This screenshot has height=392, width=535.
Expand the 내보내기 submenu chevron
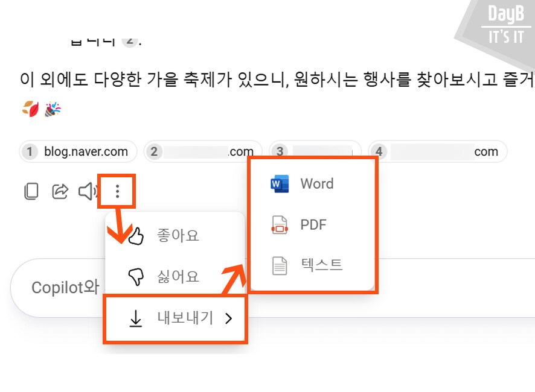[228, 319]
